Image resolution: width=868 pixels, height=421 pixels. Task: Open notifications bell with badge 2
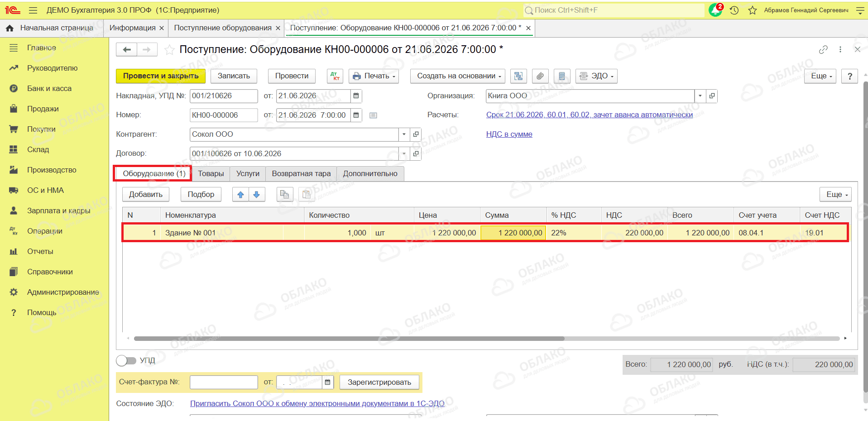(716, 10)
